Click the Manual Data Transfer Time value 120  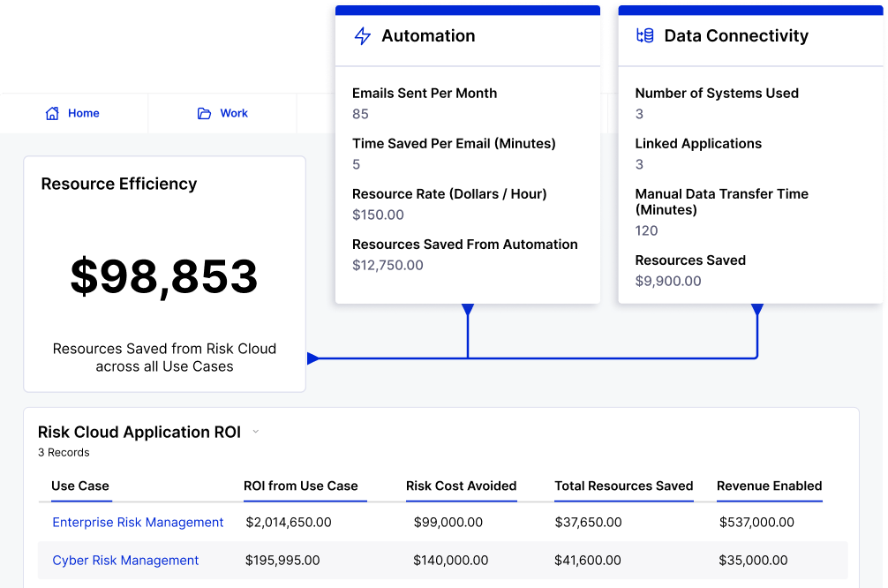pyautogui.click(x=646, y=230)
